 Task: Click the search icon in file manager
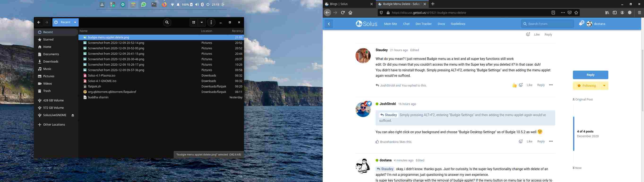point(167,23)
